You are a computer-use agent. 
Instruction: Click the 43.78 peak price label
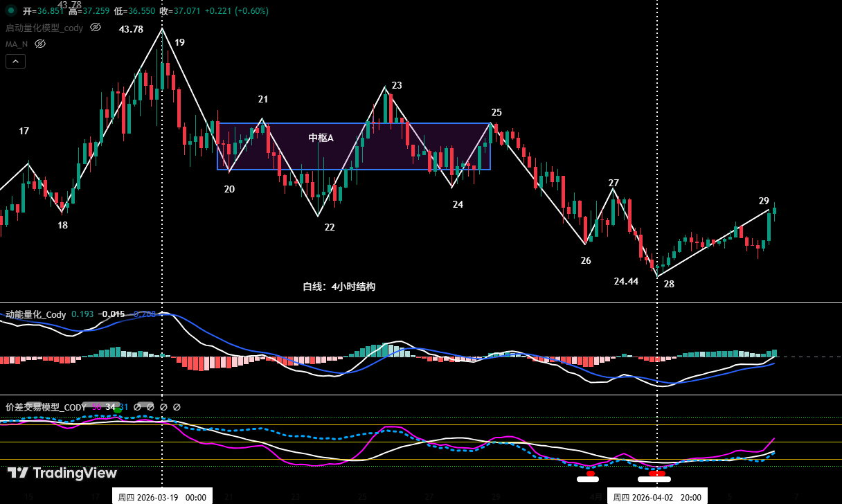[x=131, y=29]
